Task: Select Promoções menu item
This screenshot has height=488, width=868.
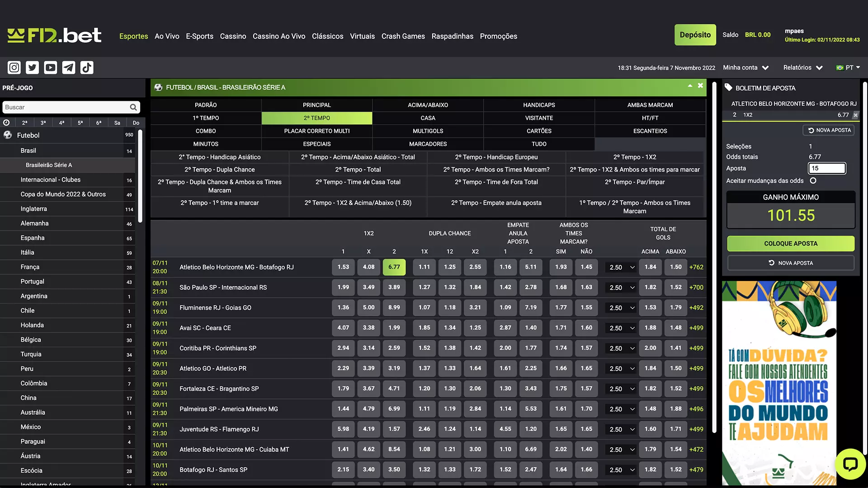Action: tap(499, 36)
